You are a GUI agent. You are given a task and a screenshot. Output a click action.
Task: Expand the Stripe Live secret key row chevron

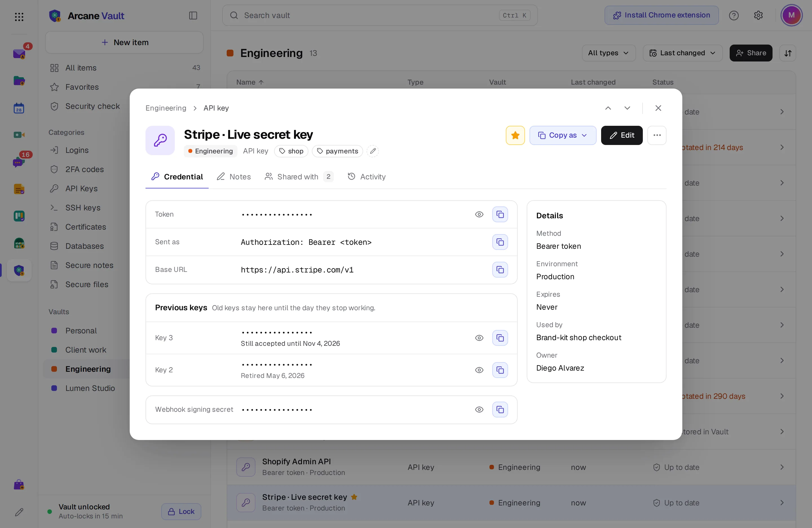(782, 503)
